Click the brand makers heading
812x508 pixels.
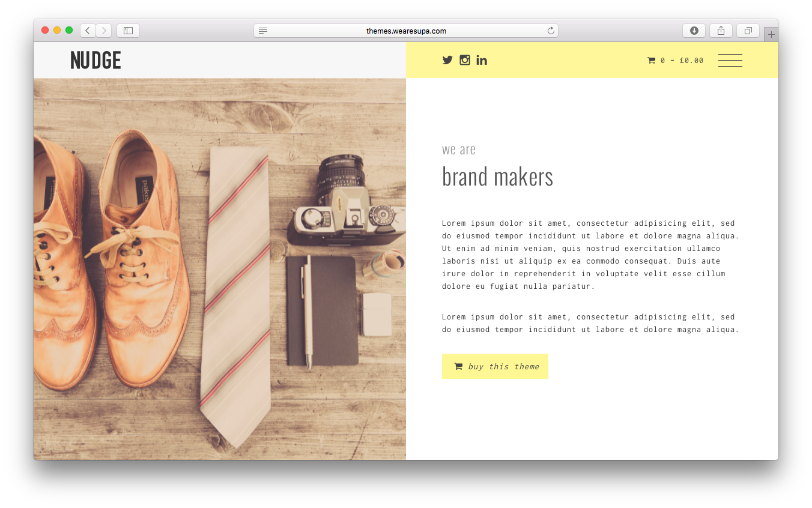pyautogui.click(x=497, y=177)
